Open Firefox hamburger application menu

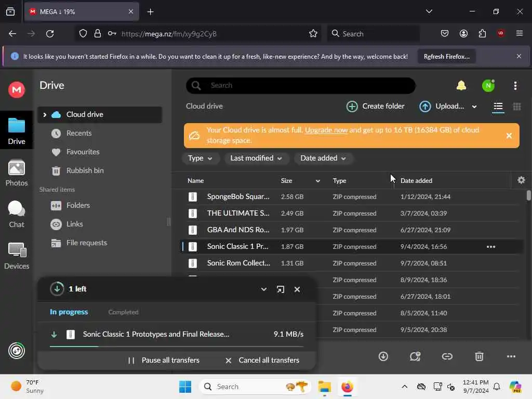519,33
